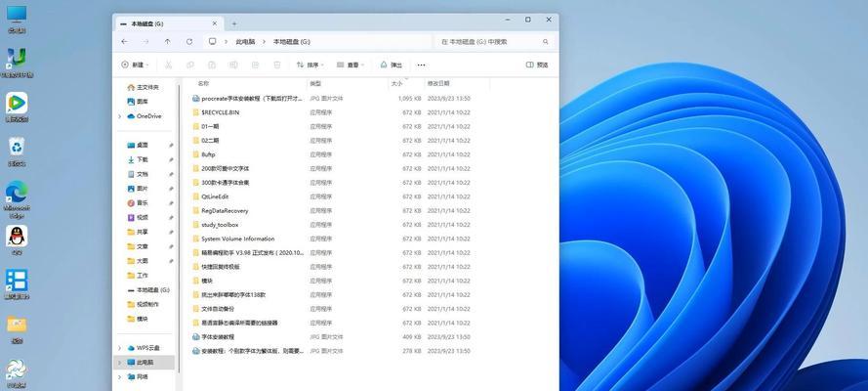Select the 文件自动备份 folder
Screen dimensions: 868x391
pos(213,309)
